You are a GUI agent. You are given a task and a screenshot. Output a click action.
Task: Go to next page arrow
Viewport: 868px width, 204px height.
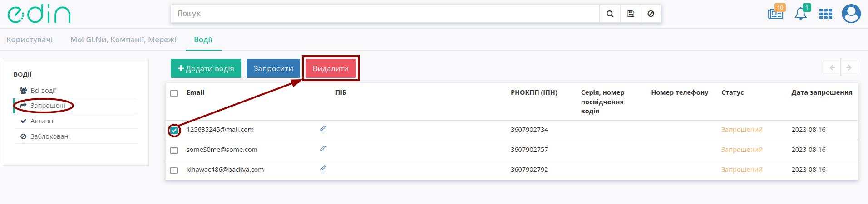(849, 68)
